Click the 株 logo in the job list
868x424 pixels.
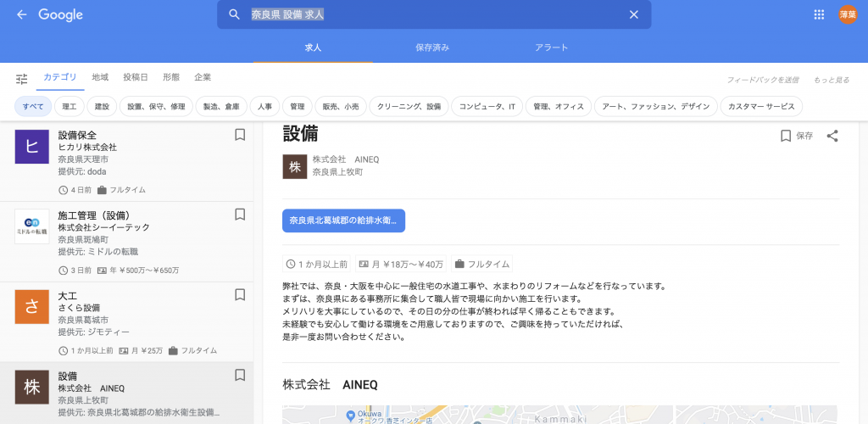tap(32, 387)
